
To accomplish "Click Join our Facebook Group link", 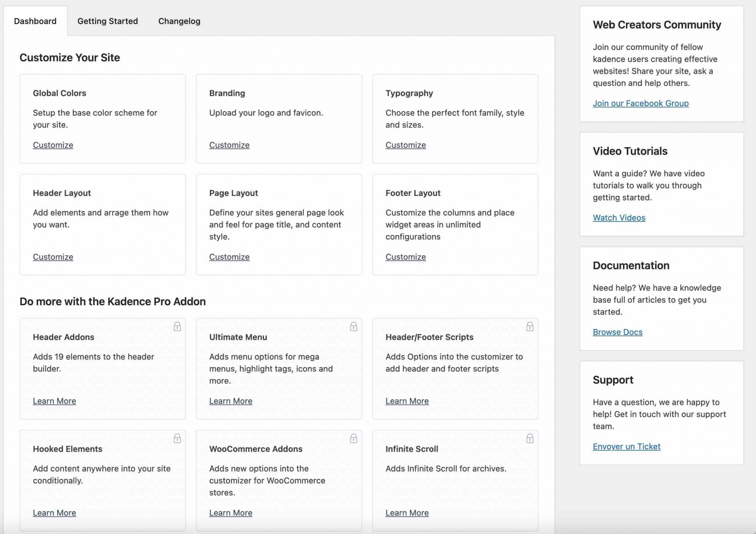I will click(640, 103).
